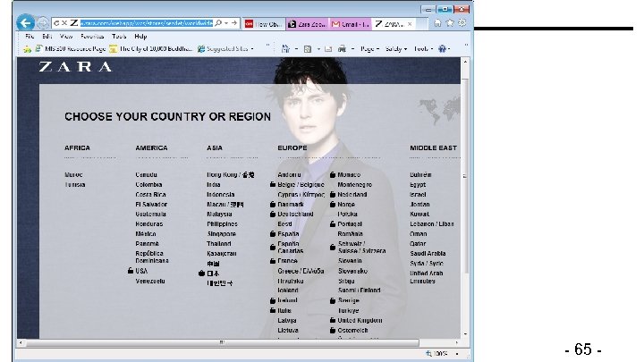
Task: Stop loading with the X icon in address bar
Action: 64,23
